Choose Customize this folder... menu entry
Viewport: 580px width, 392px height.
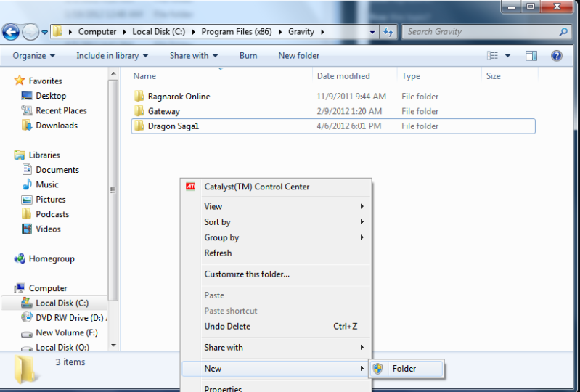[277, 274]
